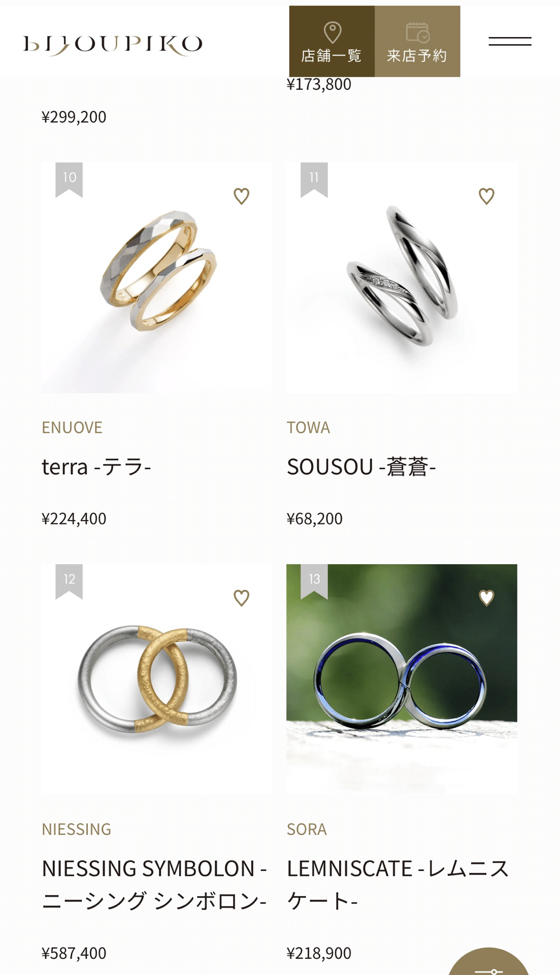Favorite the NIESSING SYMBOLON ring heart
Viewport: 560px width, 975px height.
tap(242, 598)
